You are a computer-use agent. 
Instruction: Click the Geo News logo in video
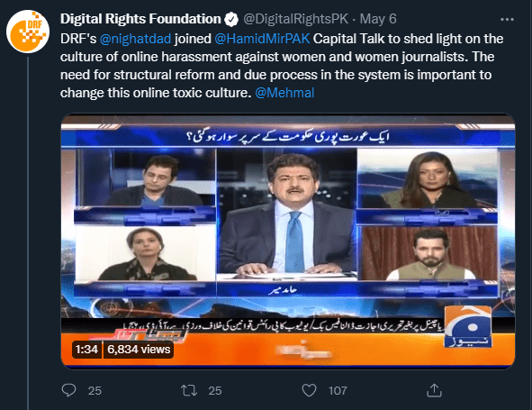point(468,327)
